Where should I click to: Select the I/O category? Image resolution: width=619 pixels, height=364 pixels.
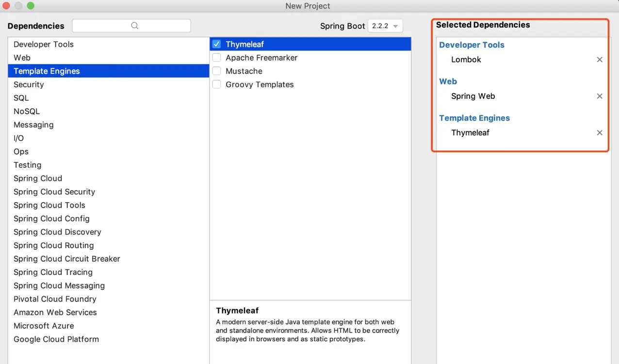point(109,138)
